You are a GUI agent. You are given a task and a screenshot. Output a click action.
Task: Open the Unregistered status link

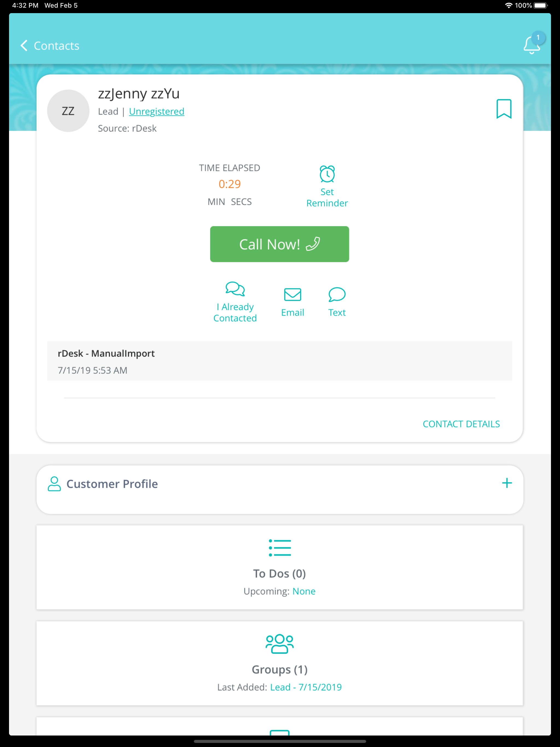point(156,112)
